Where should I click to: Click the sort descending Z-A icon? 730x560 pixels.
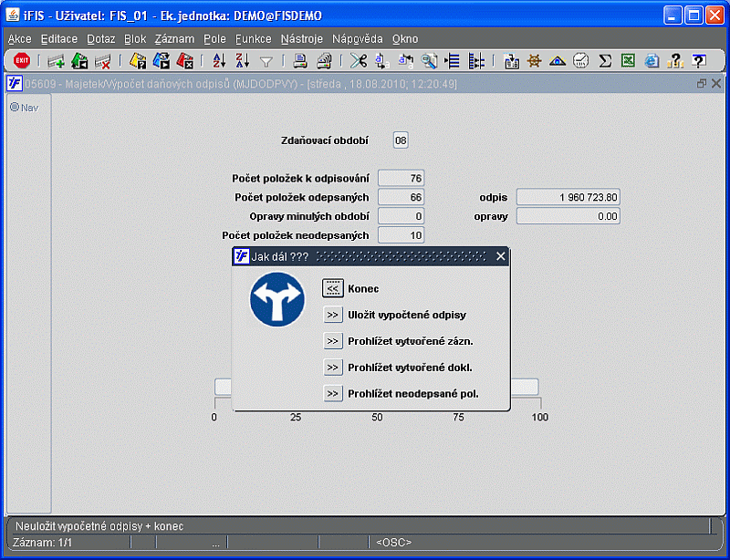pyautogui.click(x=242, y=60)
